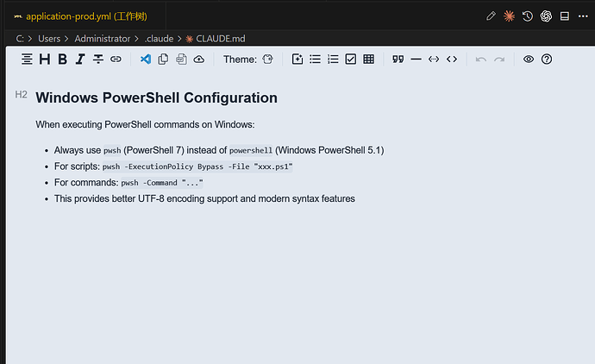Toggle bold formatting
This screenshot has width=595, height=364.
tap(63, 60)
